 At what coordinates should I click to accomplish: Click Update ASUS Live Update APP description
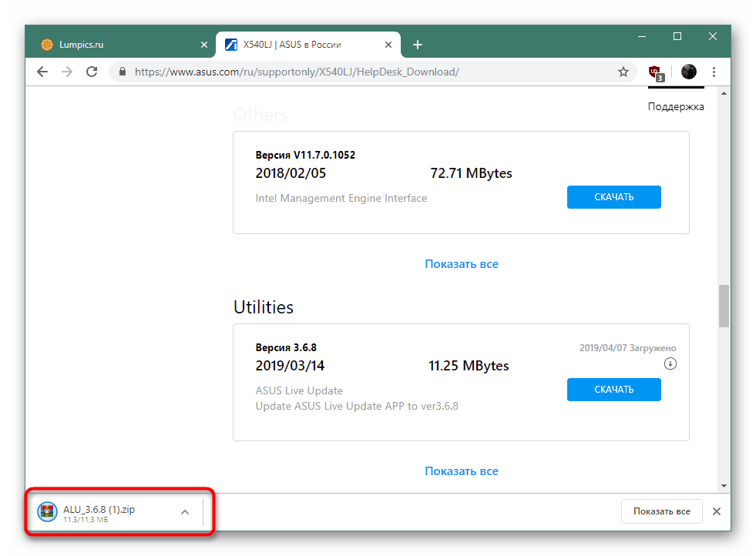[357, 406]
